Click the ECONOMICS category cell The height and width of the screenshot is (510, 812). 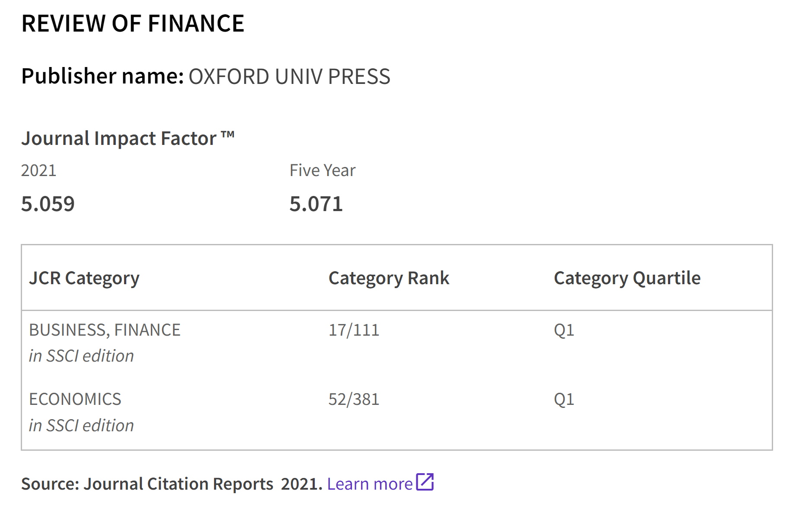75,399
